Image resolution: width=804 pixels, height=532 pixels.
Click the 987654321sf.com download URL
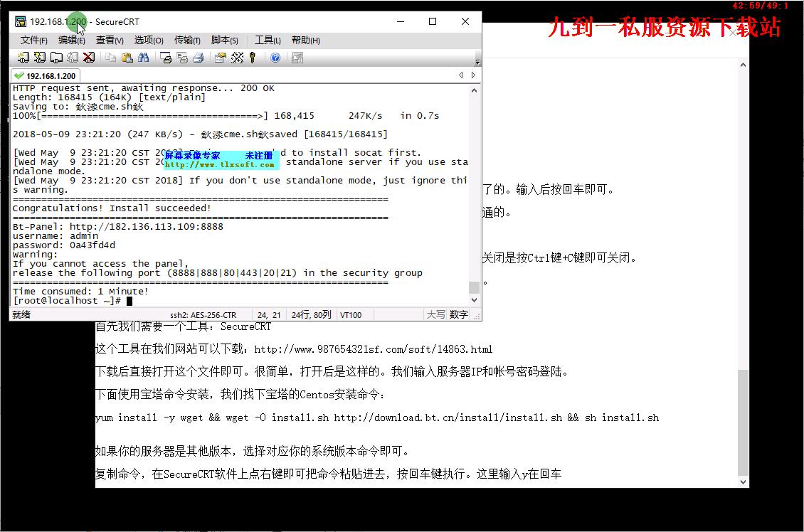(x=373, y=349)
